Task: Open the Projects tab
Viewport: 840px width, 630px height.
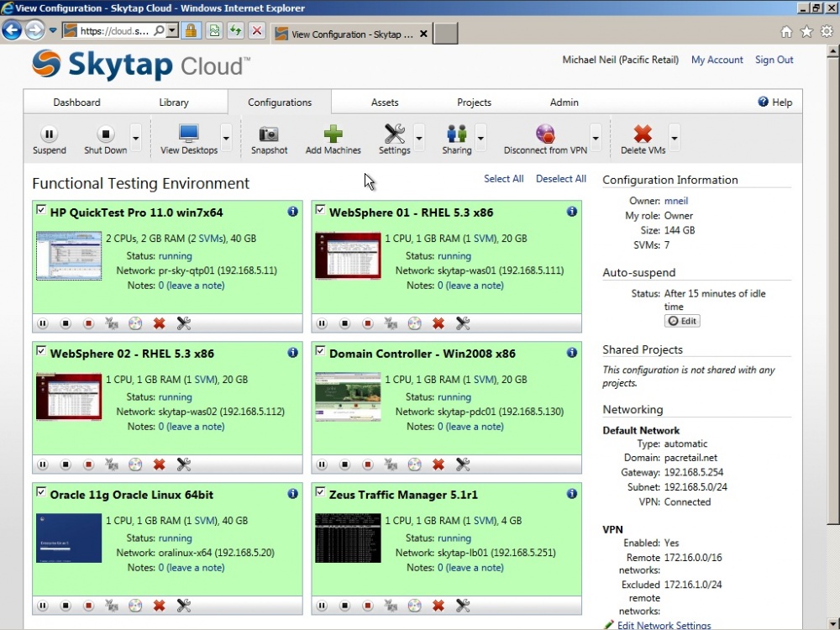Action: (474, 102)
